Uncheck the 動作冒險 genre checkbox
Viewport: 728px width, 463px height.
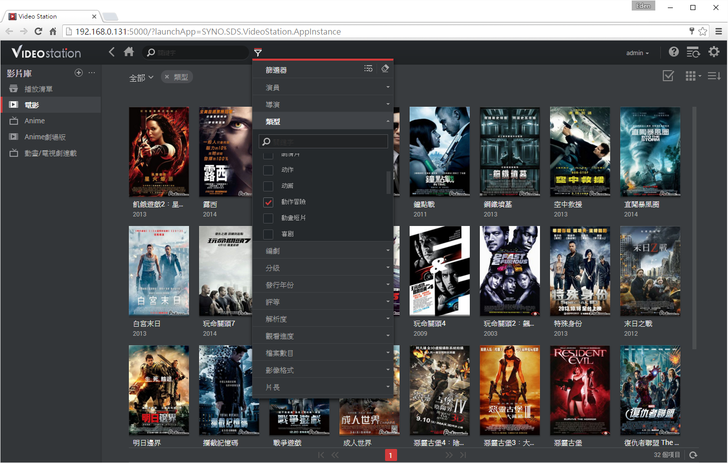268,202
